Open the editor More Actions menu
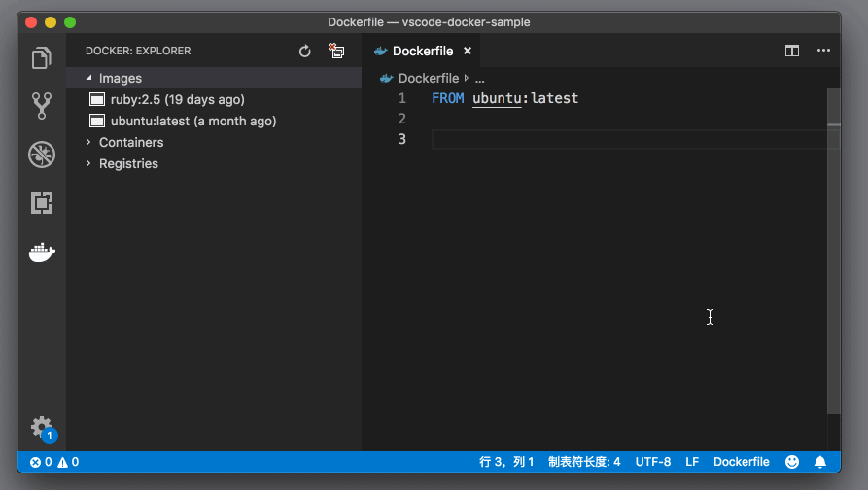868x490 pixels. point(823,51)
